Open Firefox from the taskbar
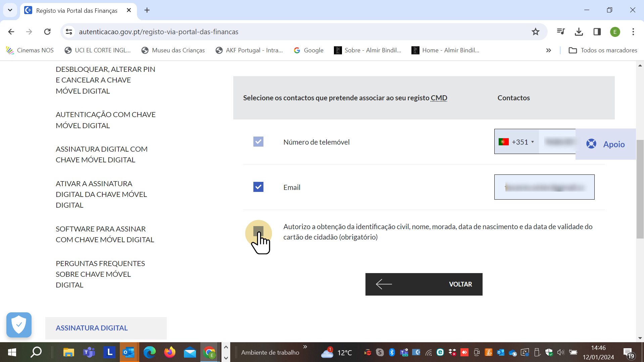644x362 pixels. coord(169,352)
